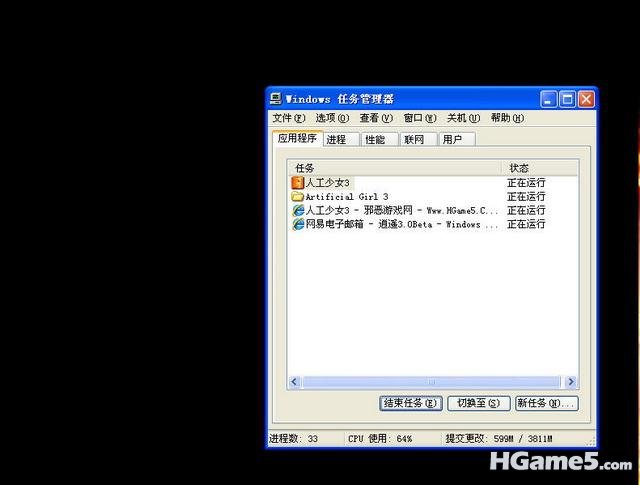Switch to the 进程 tab

click(336, 140)
